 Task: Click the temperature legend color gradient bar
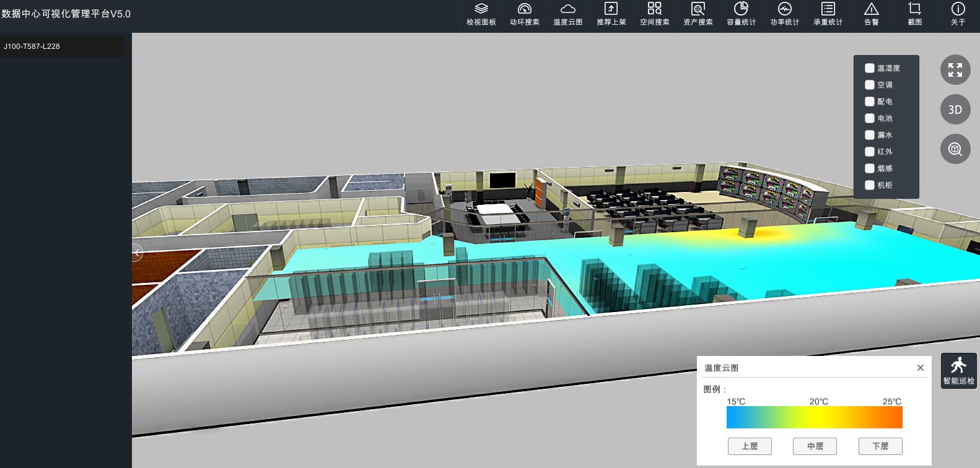pyautogui.click(x=815, y=417)
